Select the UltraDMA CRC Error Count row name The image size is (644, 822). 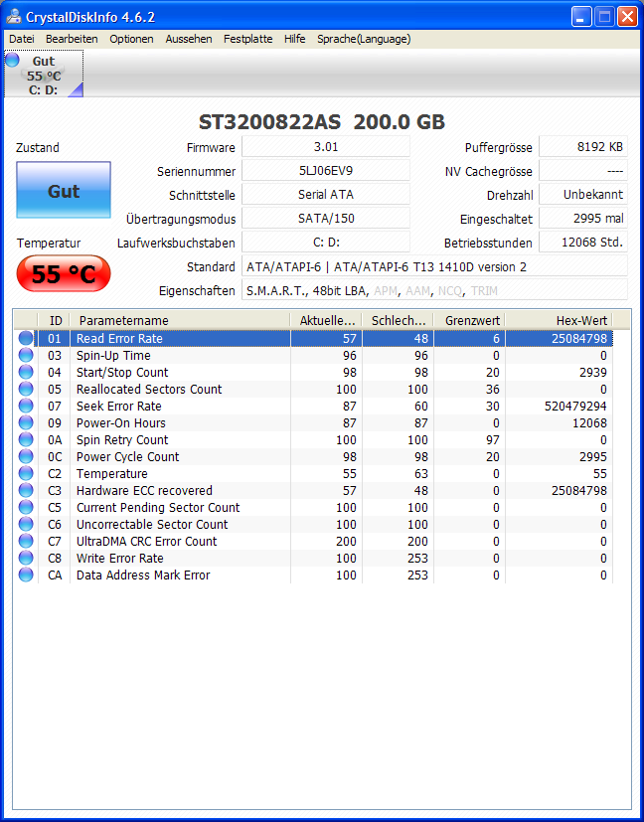tap(146, 541)
